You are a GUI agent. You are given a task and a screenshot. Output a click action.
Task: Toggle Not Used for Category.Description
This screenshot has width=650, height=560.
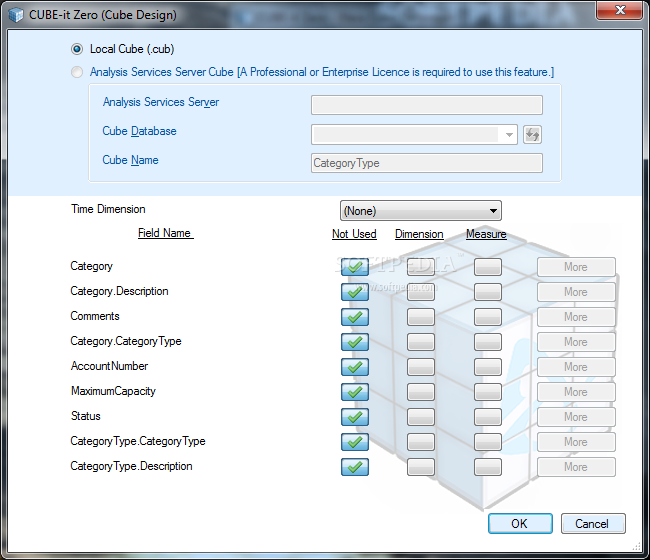click(x=355, y=292)
